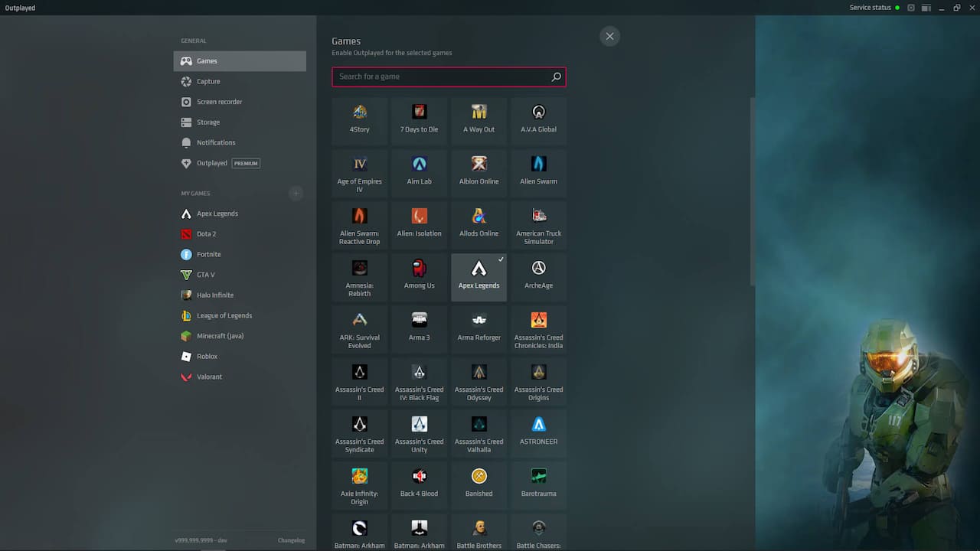Open the Storage settings section

tap(240, 122)
